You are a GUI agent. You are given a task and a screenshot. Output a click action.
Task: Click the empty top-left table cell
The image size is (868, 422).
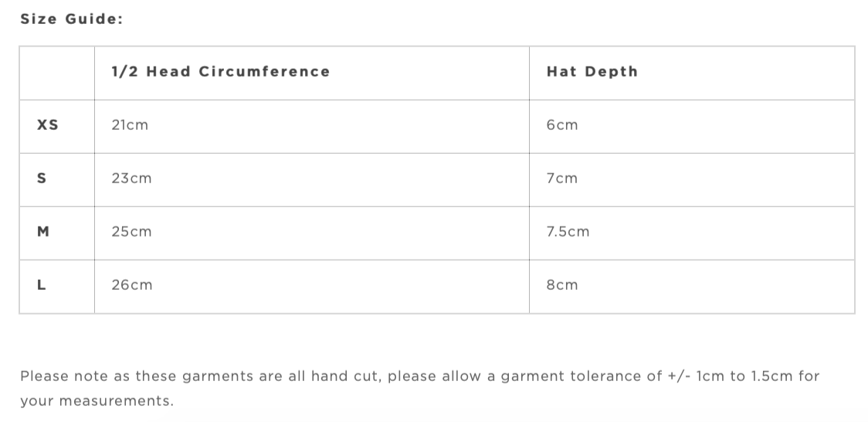57,73
